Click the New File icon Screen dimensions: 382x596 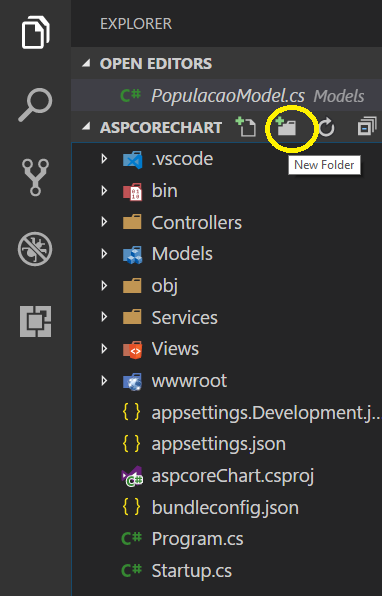pyautogui.click(x=246, y=127)
